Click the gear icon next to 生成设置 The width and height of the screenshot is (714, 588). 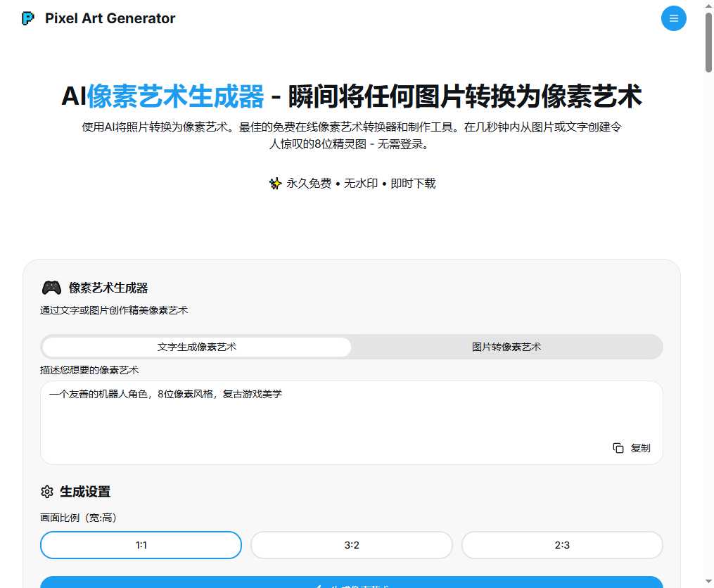47,492
